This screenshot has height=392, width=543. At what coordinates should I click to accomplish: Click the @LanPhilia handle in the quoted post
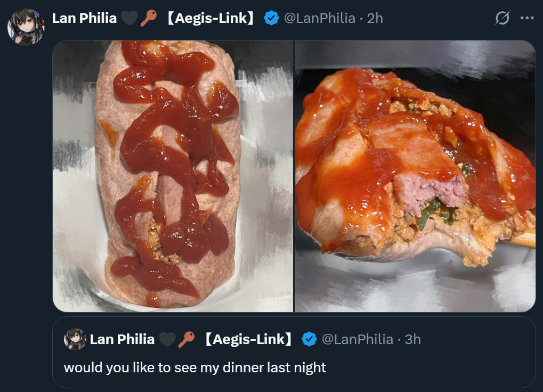357,339
